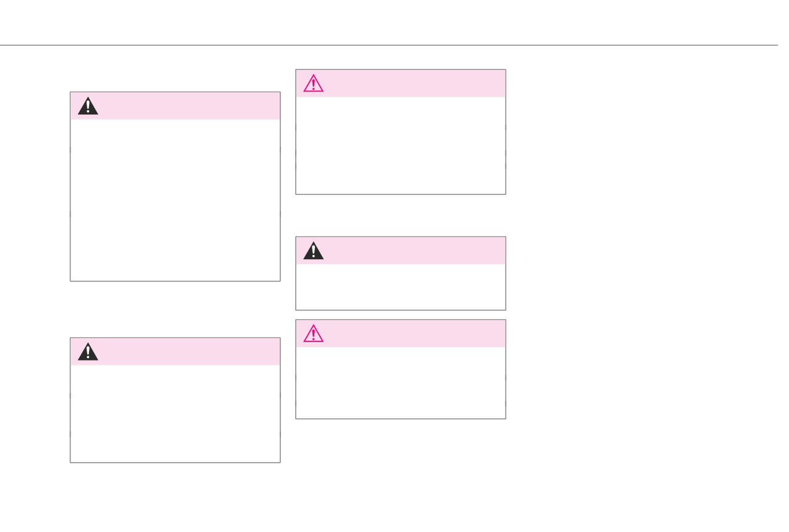The height and width of the screenshot is (532, 789).
Task: Click empty white body of the tallest box
Action: pos(175,200)
